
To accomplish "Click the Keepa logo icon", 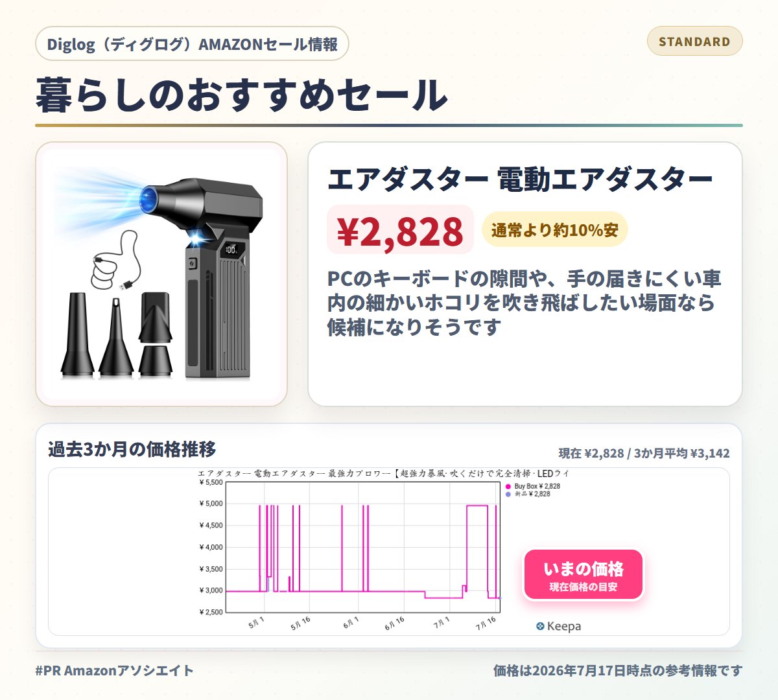I will click(540, 626).
